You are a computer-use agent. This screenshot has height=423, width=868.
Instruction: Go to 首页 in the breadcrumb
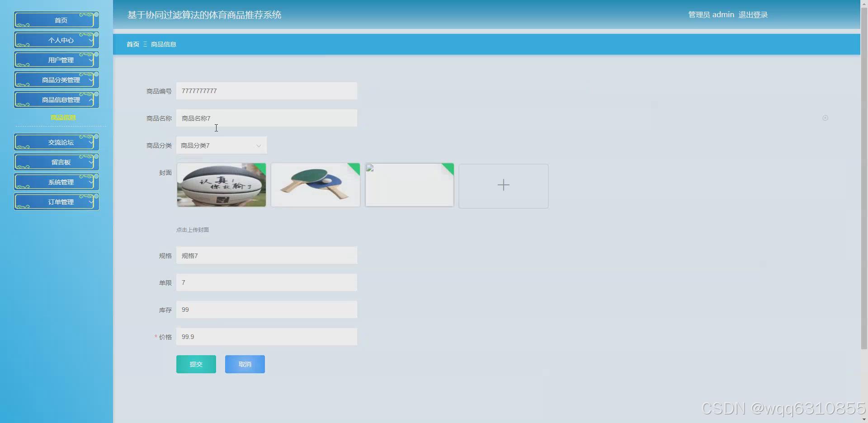[133, 44]
